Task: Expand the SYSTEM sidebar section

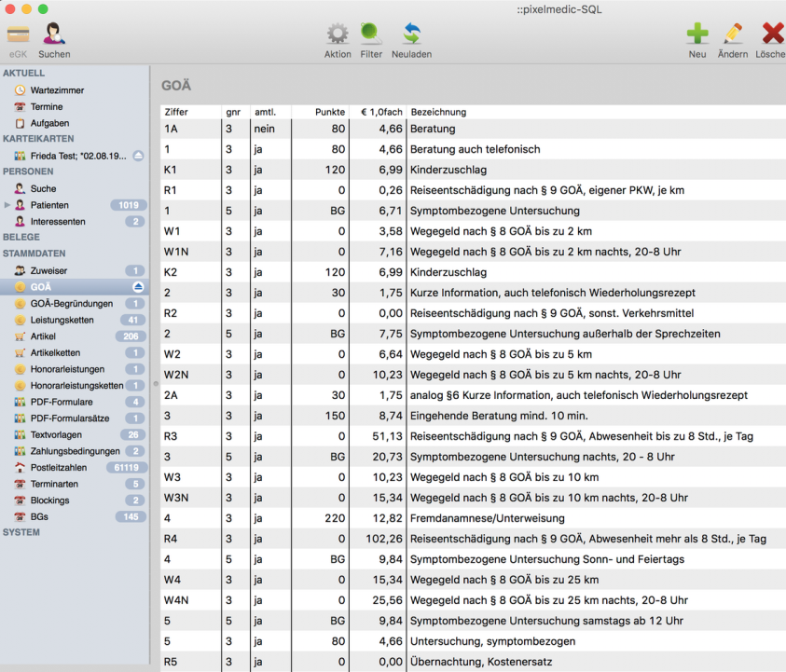Action: click(x=21, y=532)
